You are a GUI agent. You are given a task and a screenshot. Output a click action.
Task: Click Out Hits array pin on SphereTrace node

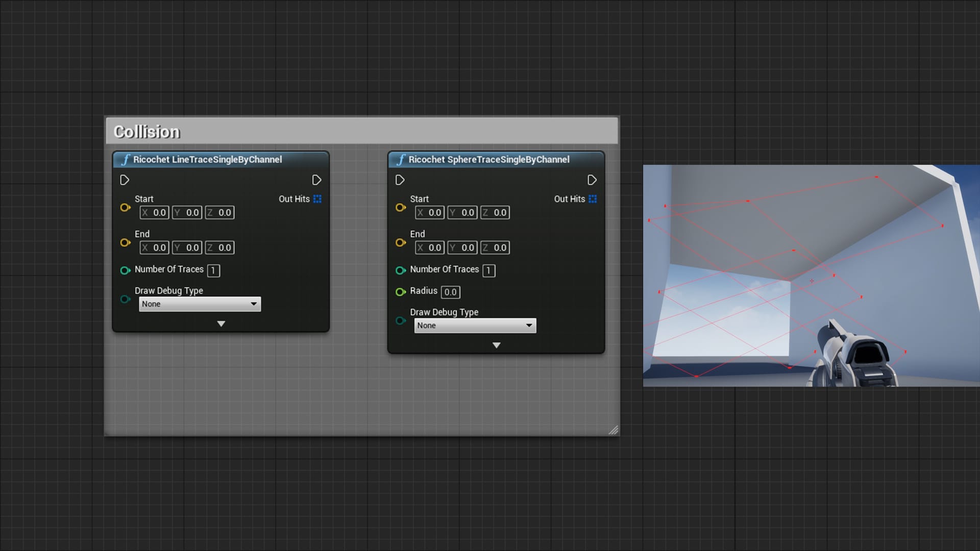click(x=593, y=199)
